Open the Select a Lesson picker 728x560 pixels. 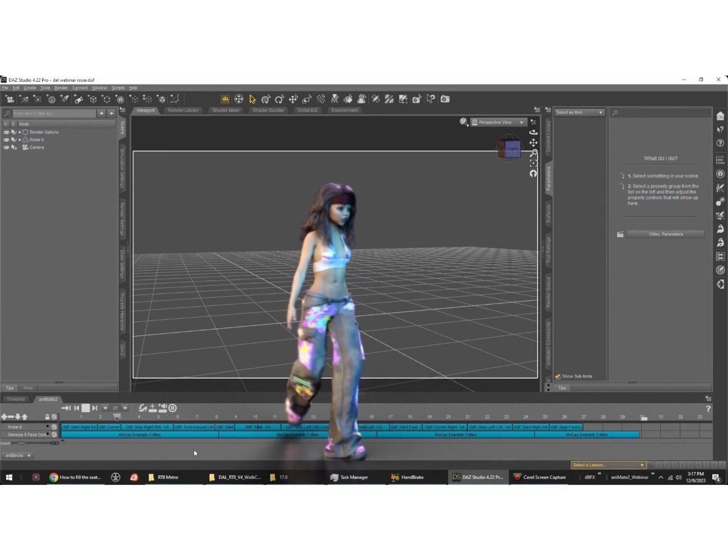coord(608,465)
